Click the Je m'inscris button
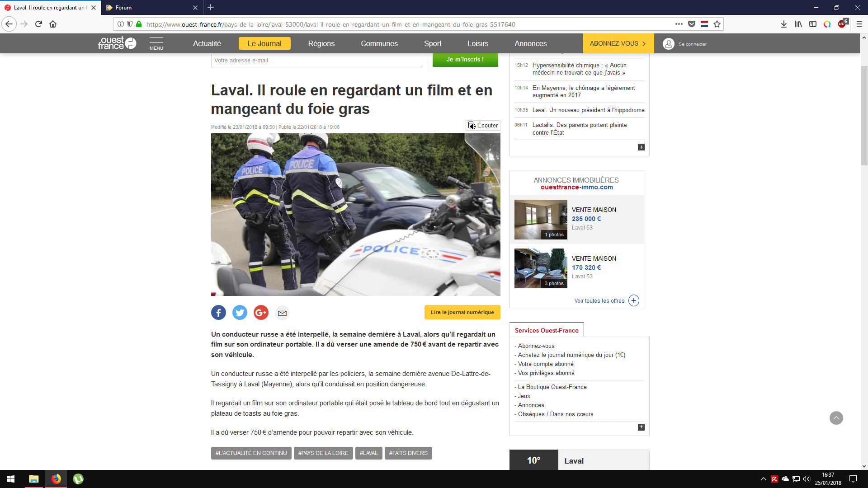Image resolution: width=868 pixels, height=488 pixels. (465, 60)
